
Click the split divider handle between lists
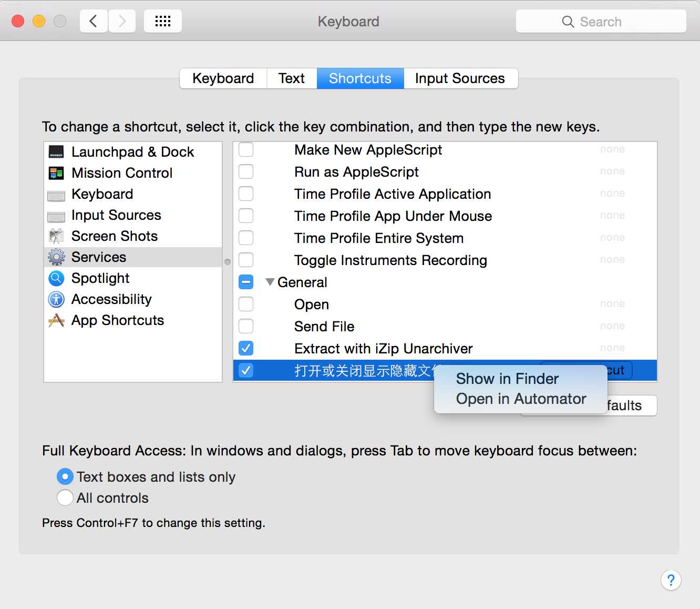(x=228, y=261)
